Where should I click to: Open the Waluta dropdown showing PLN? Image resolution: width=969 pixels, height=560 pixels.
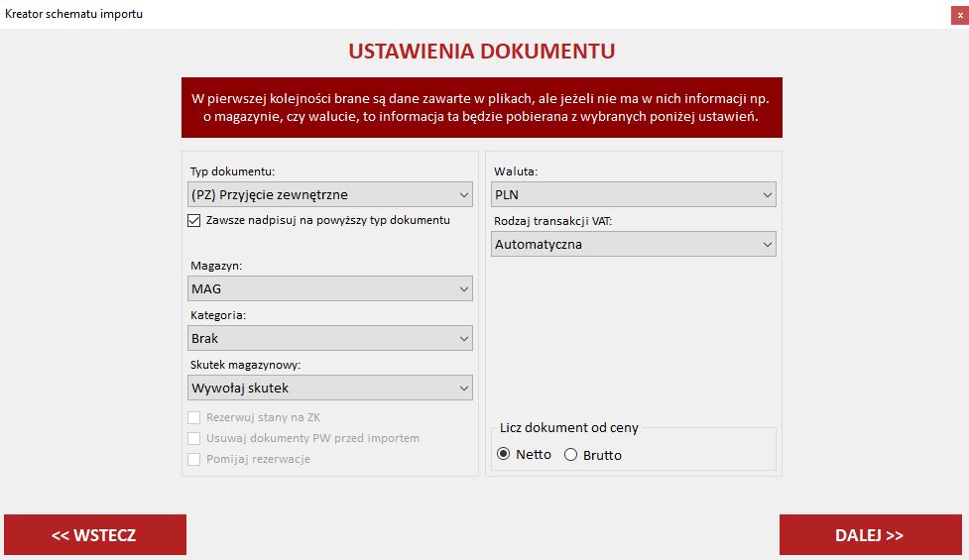coord(634,194)
